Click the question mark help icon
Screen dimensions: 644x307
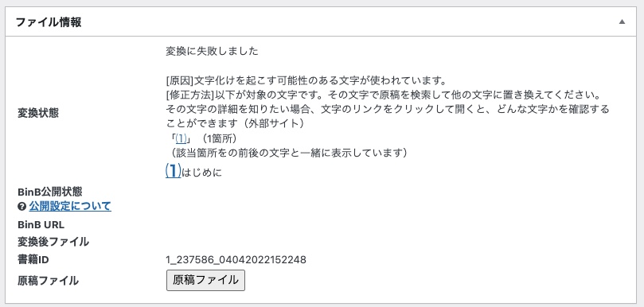(x=22, y=206)
